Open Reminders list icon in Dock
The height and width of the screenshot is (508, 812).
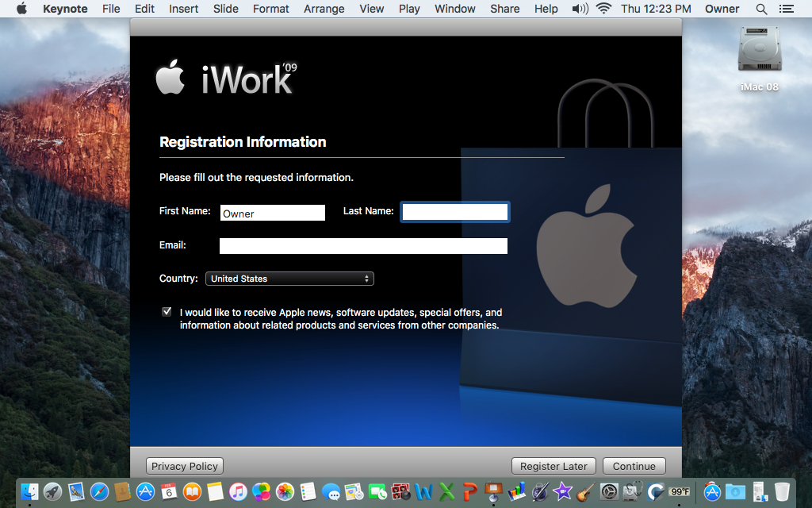click(308, 491)
